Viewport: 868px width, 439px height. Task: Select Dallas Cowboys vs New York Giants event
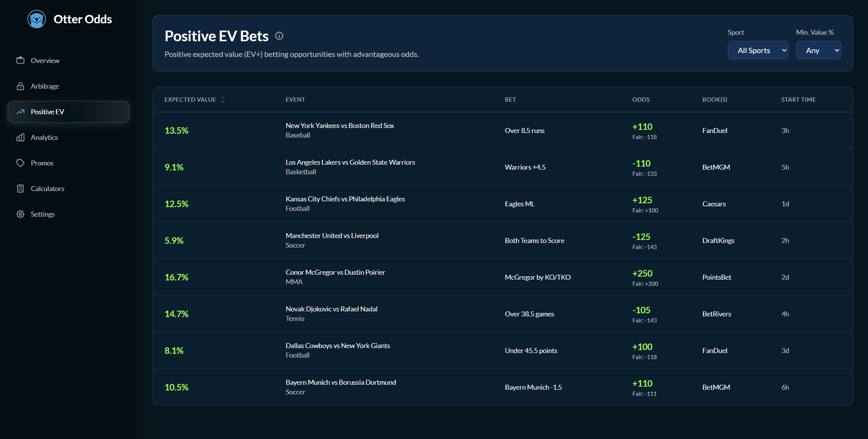[x=338, y=345]
